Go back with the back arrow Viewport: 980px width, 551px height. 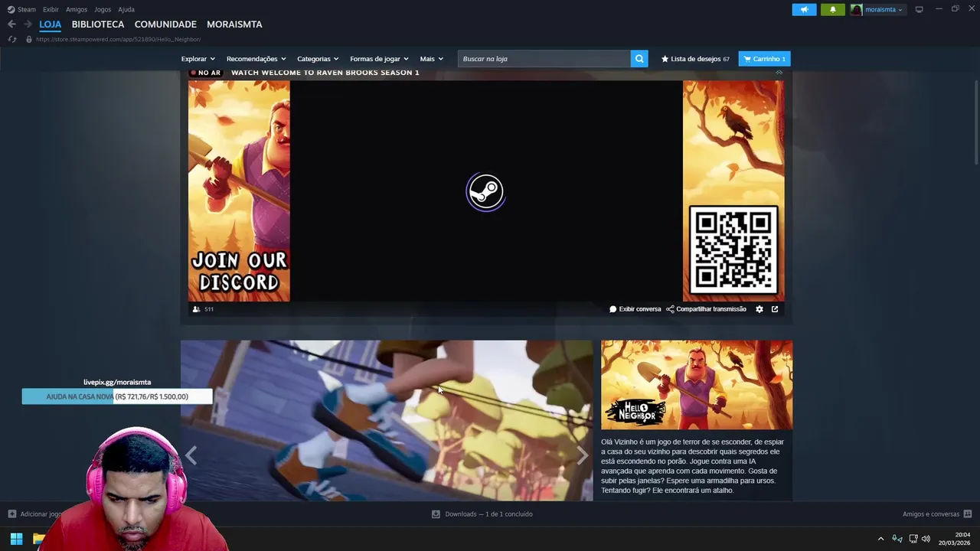[11, 24]
